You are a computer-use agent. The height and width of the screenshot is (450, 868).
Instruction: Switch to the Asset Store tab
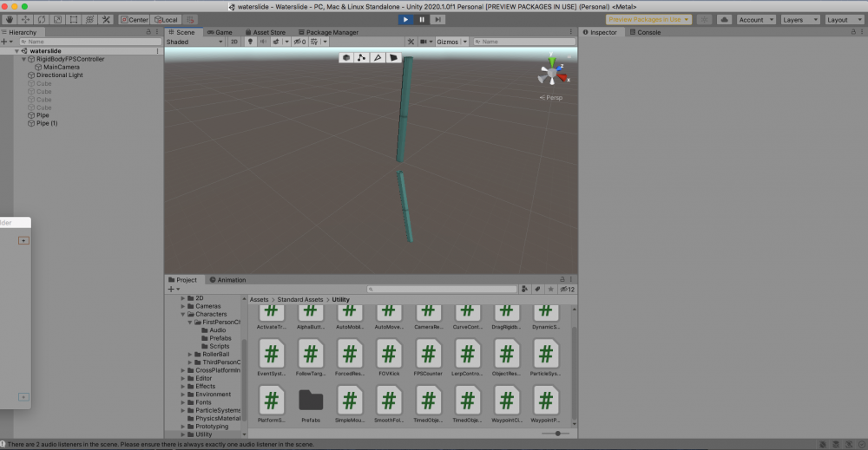[265, 32]
